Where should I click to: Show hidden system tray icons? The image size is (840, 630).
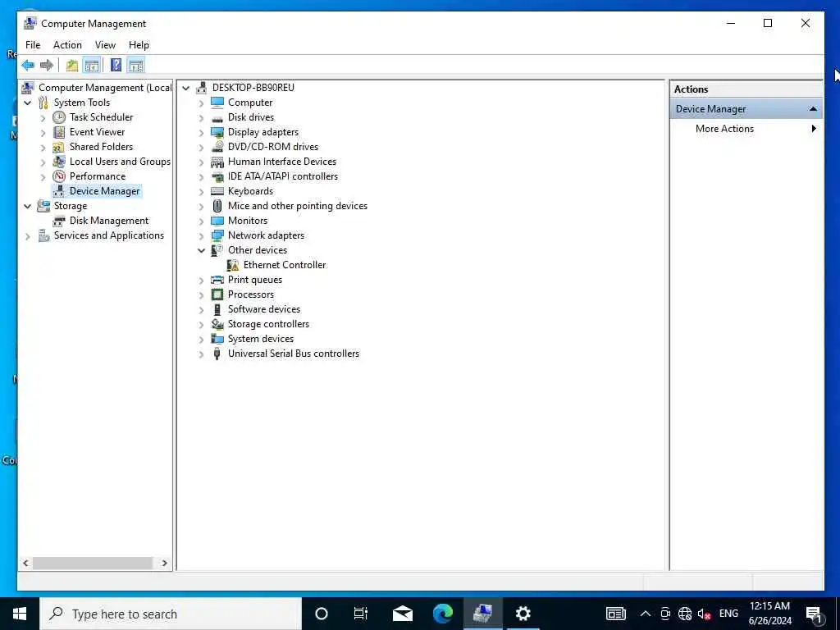point(646,614)
